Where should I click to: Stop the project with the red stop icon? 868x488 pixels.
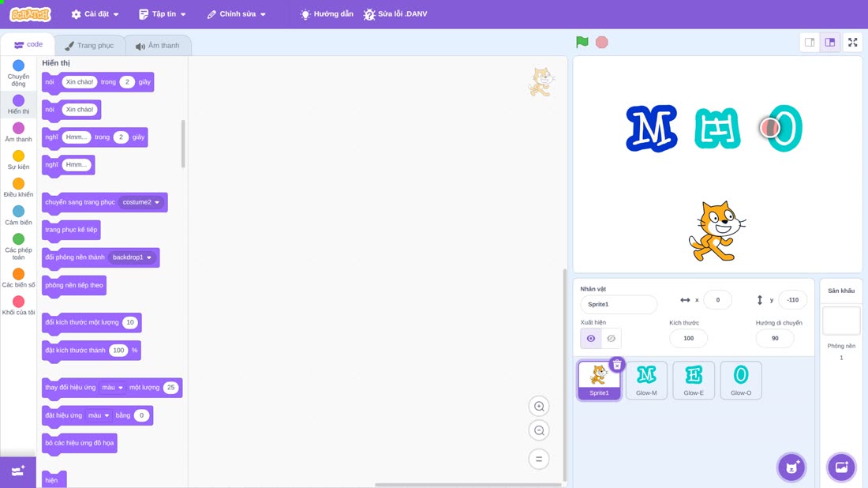point(602,42)
